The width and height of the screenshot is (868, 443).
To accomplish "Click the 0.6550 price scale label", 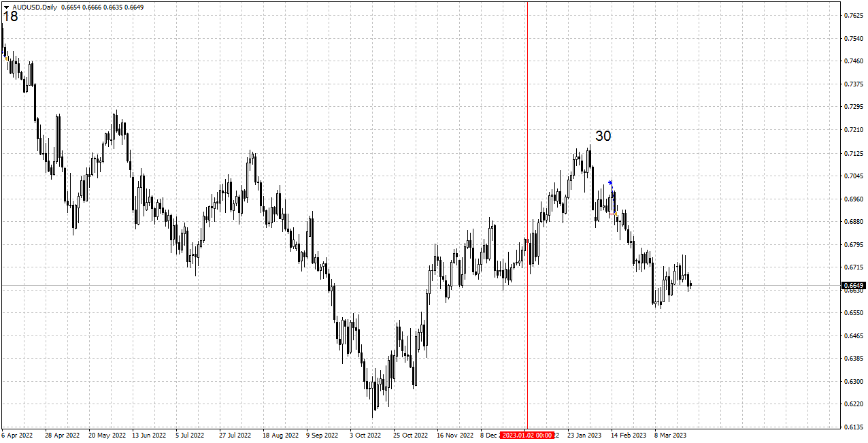I will 853,313.
